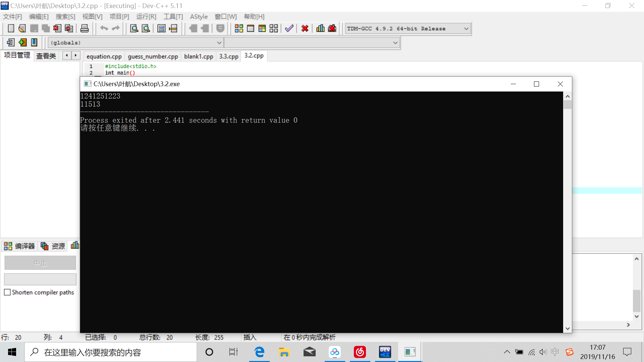Switch to the guess_number.cpp tab

[153, 56]
